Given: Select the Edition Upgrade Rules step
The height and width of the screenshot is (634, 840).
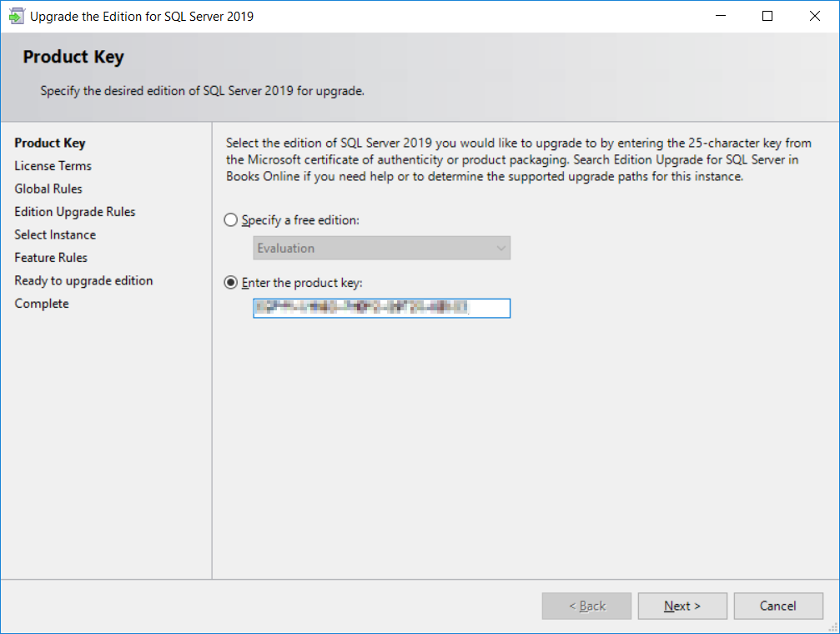Looking at the screenshot, I should click(x=75, y=212).
